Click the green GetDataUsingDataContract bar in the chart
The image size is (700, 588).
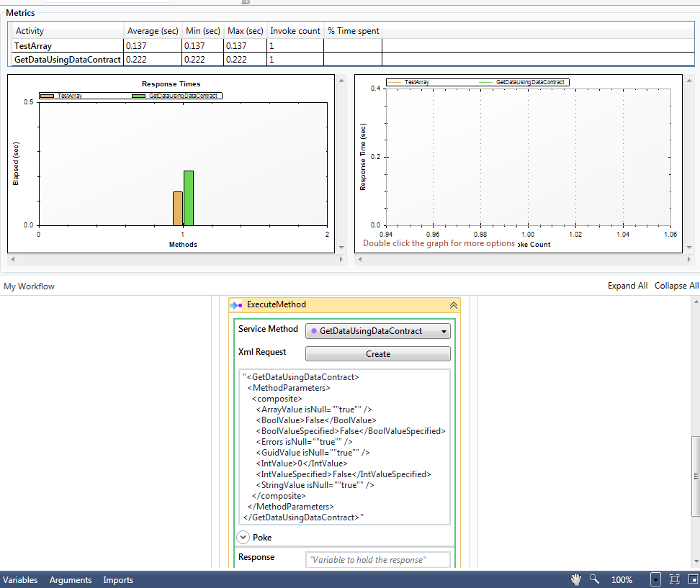189,198
